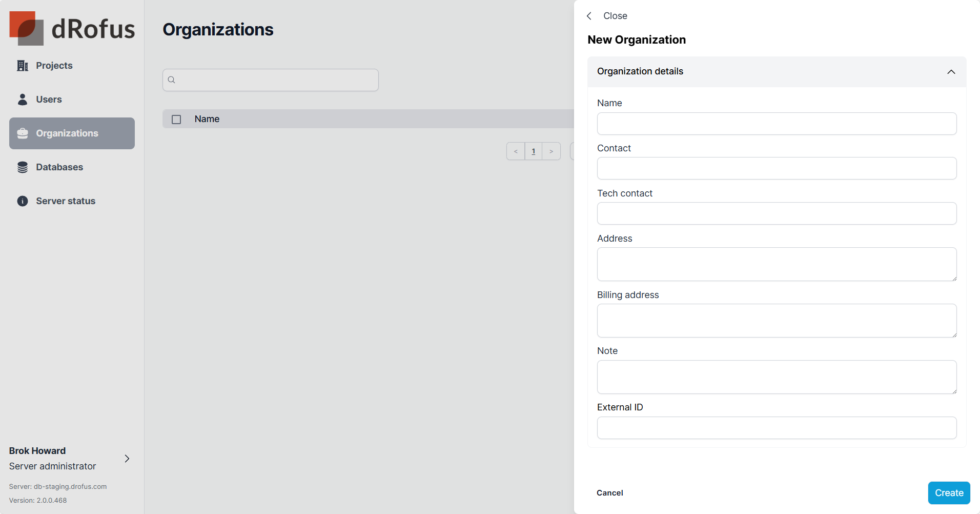Toggle the select-all checkbox by Name
The image size is (980, 514).
176,120
